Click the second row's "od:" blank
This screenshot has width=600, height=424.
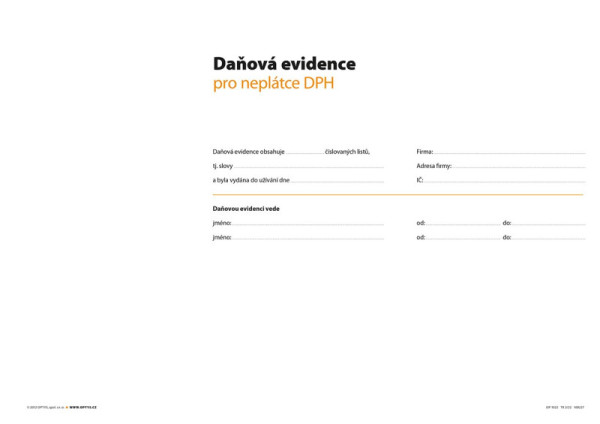pyautogui.click(x=463, y=238)
